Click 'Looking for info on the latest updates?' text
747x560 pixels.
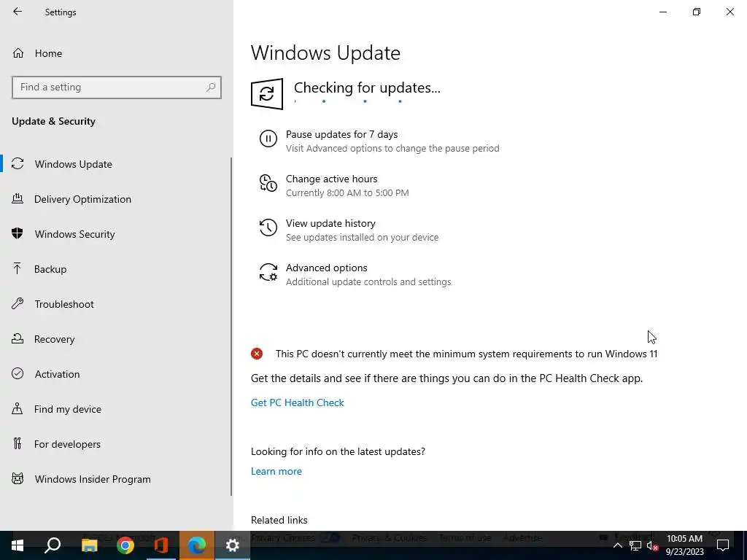(338, 451)
